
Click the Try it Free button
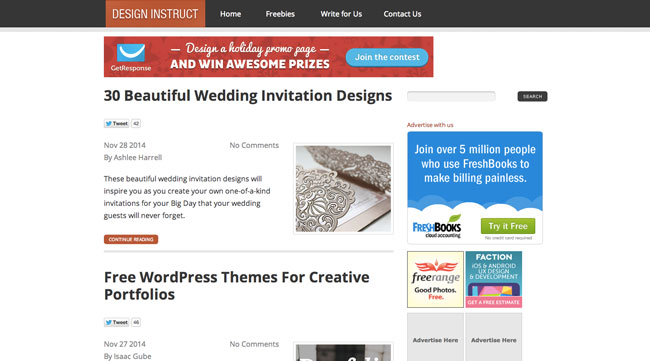pos(508,226)
